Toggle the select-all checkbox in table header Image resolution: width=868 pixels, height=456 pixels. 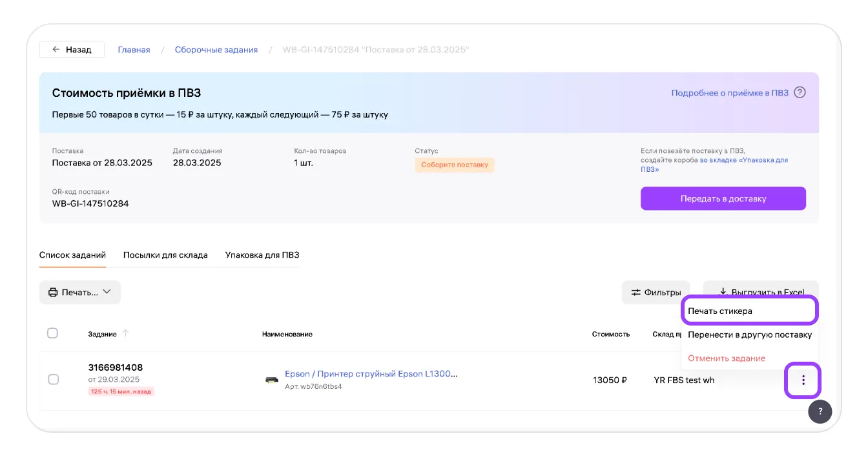53,333
